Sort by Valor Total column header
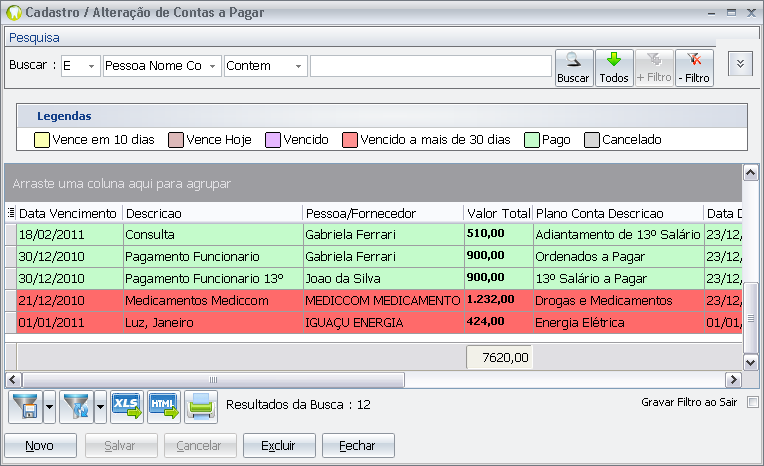The width and height of the screenshot is (764, 466). pos(498,213)
